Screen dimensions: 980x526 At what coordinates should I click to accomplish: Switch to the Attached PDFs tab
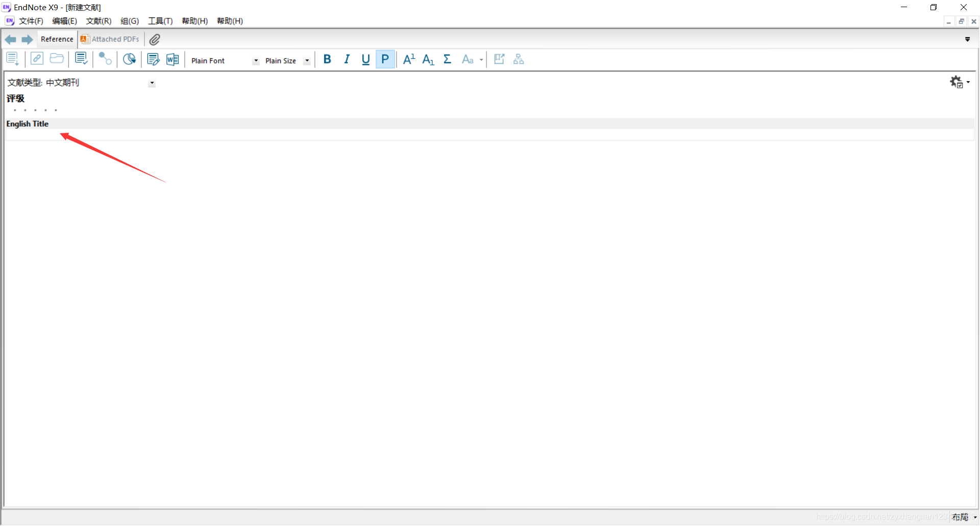[x=110, y=39]
